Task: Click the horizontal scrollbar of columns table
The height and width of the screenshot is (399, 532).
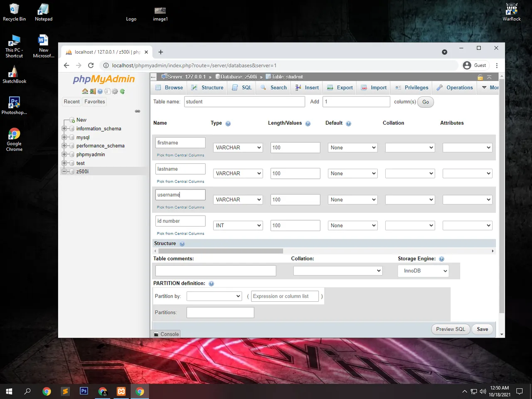Action: pos(221,251)
